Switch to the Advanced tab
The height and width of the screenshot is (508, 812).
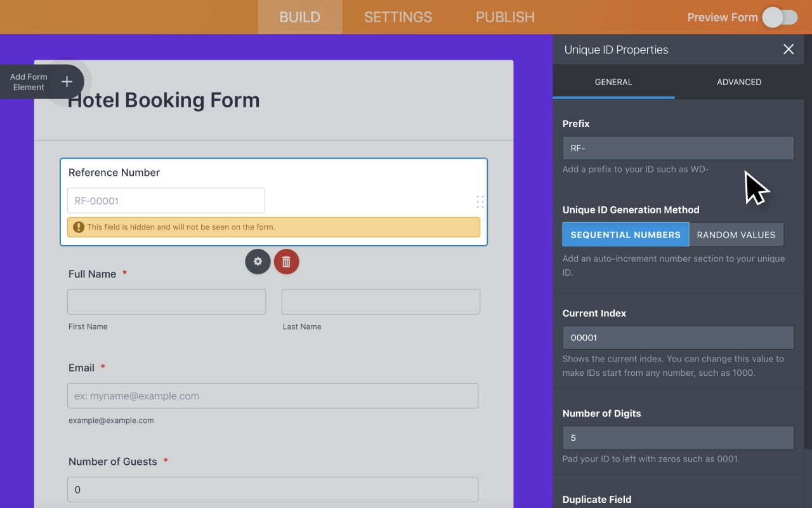(x=739, y=82)
